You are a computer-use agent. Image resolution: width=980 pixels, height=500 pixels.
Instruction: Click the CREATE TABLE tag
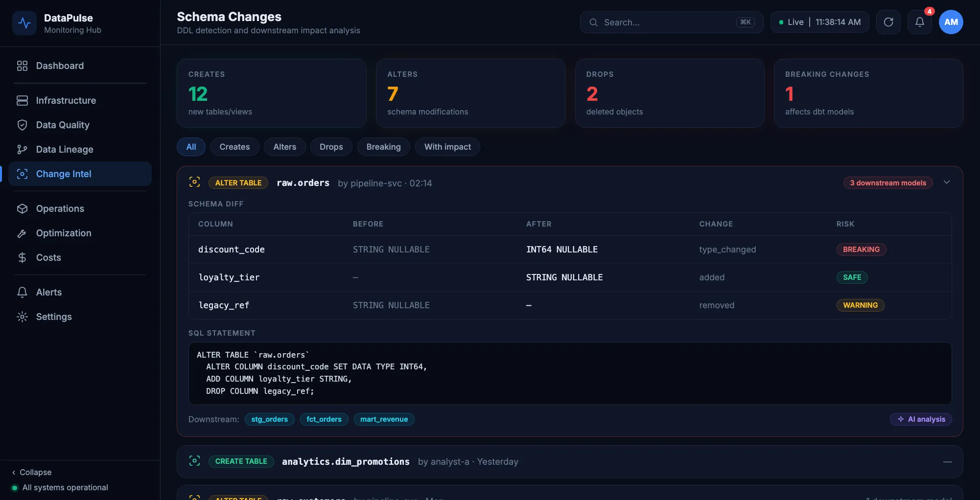pos(241,461)
